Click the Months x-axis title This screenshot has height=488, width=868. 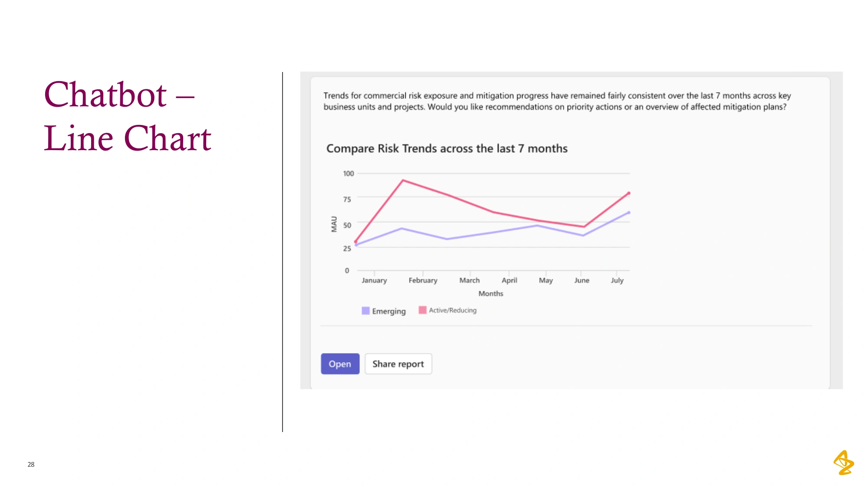[x=491, y=294]
